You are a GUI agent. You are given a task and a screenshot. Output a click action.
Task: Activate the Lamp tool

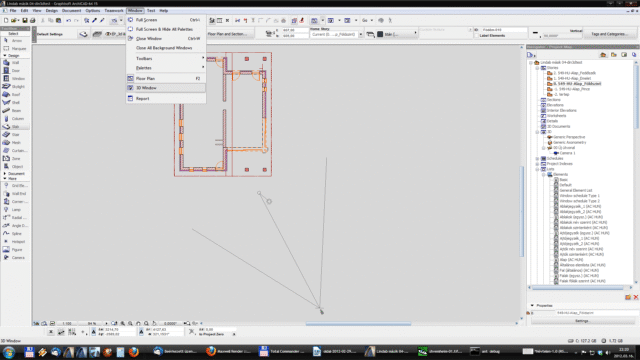coord(16,210)
